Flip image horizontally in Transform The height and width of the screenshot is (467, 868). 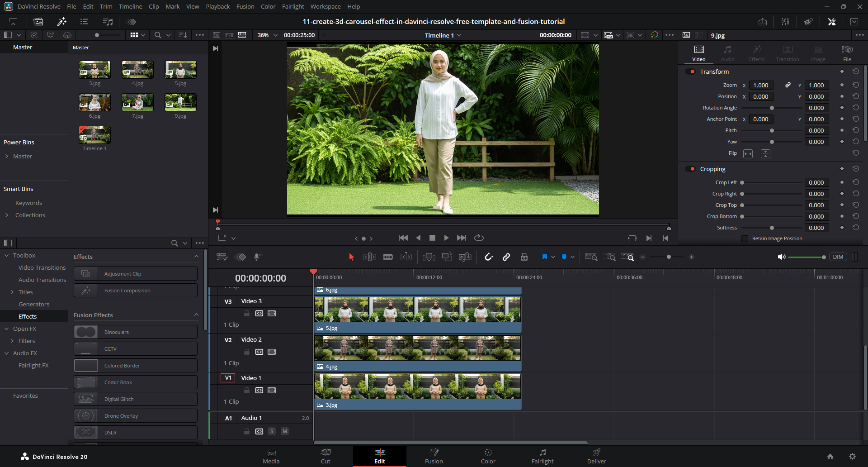tap(748, 154)
